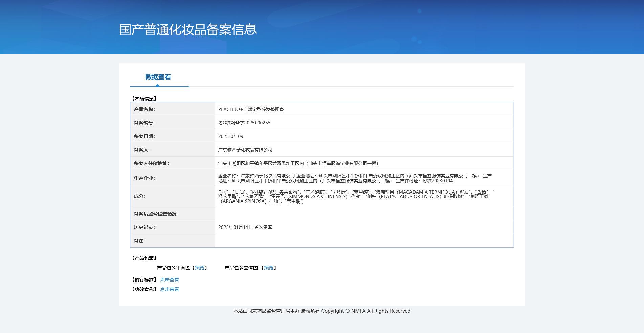
Task: Open the 数据查看 tab
Action: tap(158, 77)
